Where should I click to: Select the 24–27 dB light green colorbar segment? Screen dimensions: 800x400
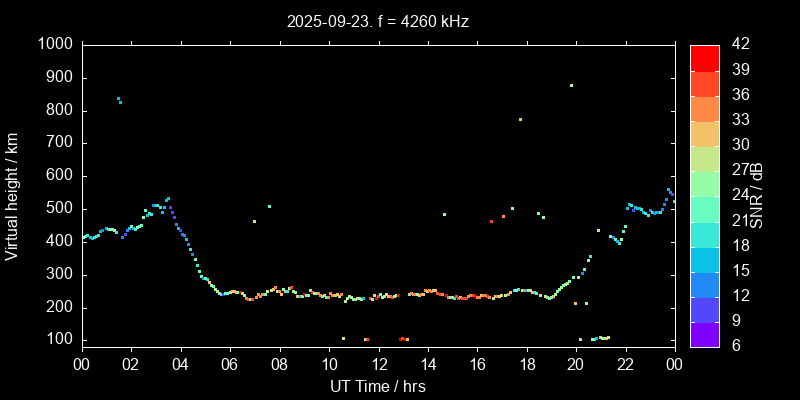(705, 183)
